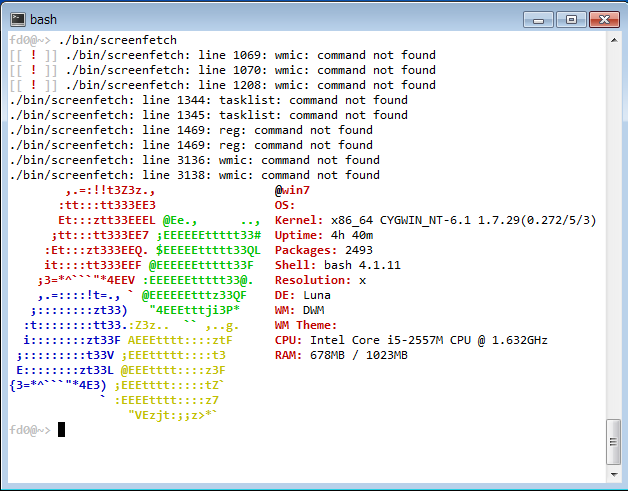Click the Packages 2493 line
628x491 pixels.
point(324,250)
